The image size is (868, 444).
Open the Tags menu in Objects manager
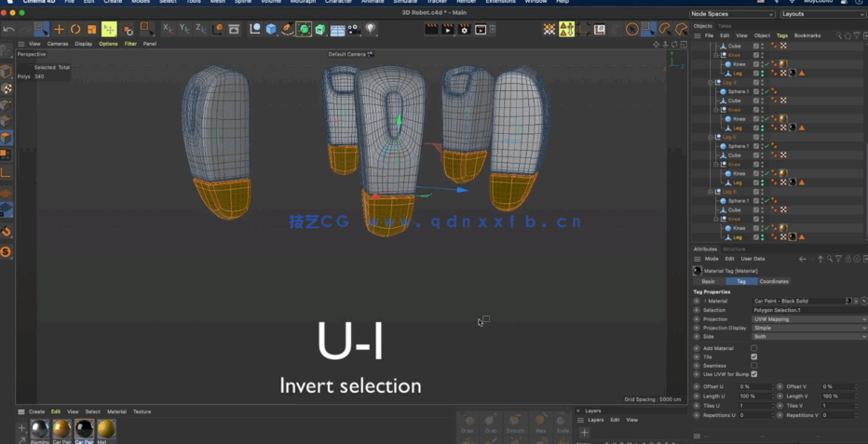tap(781, 35)
